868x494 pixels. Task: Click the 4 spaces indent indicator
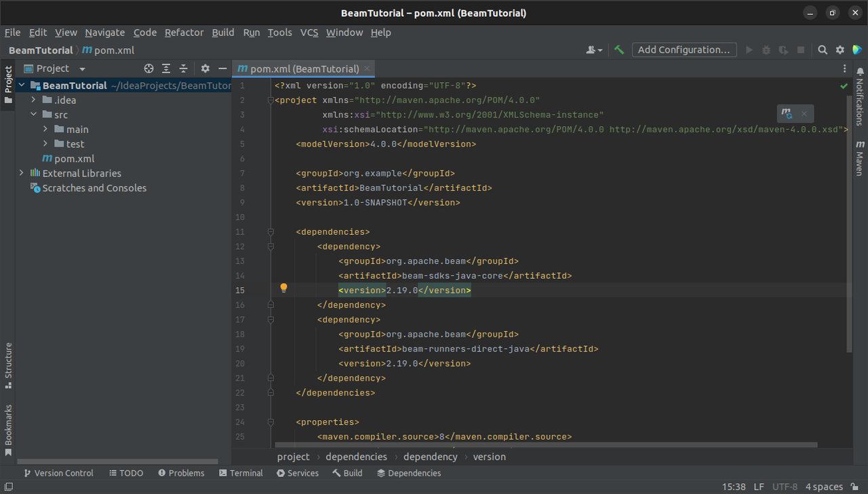tap(824, 487)
